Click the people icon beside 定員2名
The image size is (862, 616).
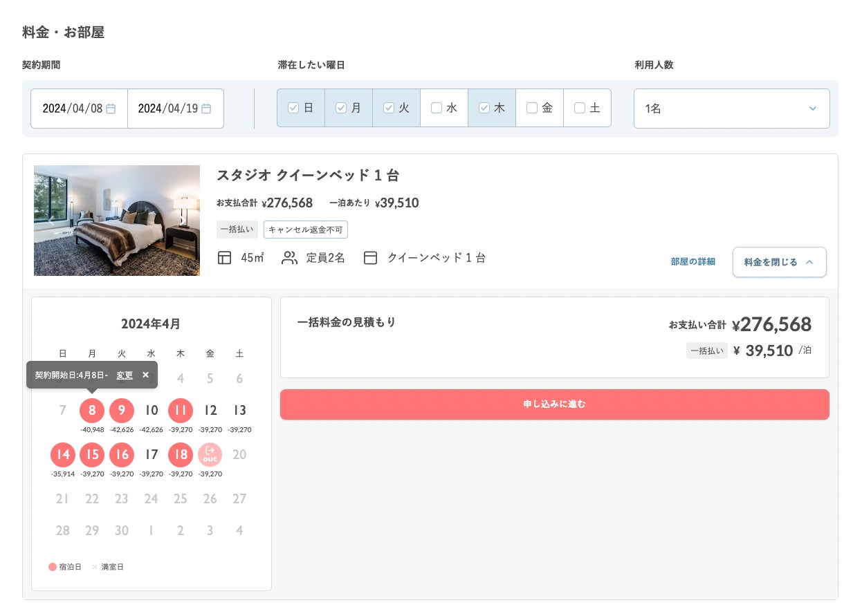point(289,258)
